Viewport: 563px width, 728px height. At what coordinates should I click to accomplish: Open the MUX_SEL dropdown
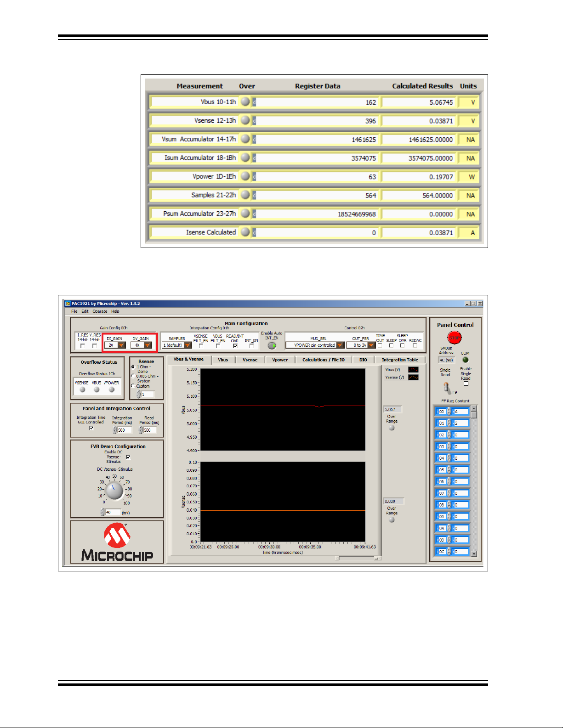[315, 345]
